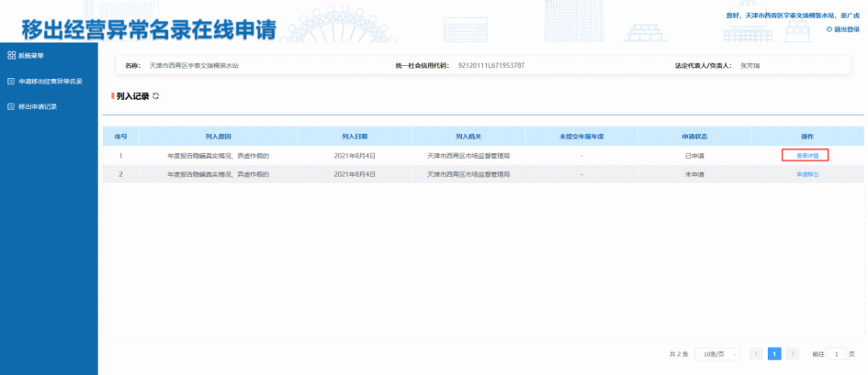Select page number 1 in pagination
This screenshot has height=375, width=868.
[774, 353]
